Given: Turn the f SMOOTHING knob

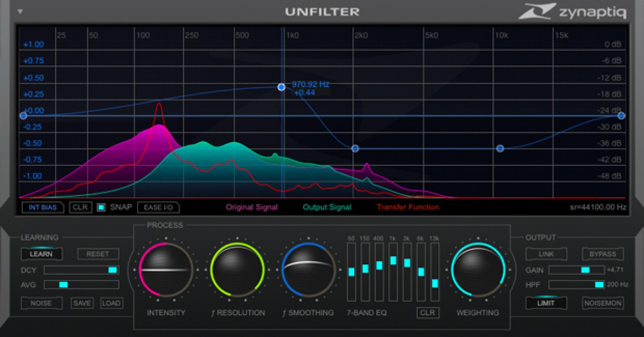Looking at the screenshot, I should point(308,270).
